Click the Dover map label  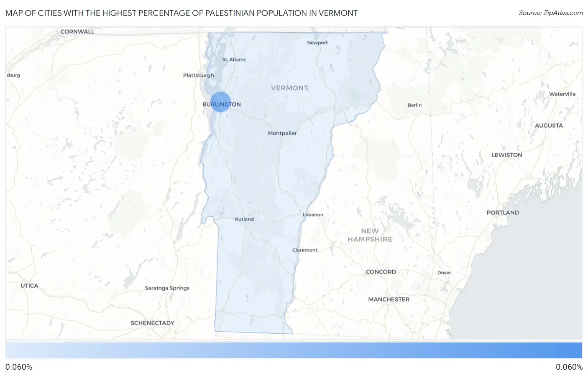pyautogui.click(x=444, y=273)
